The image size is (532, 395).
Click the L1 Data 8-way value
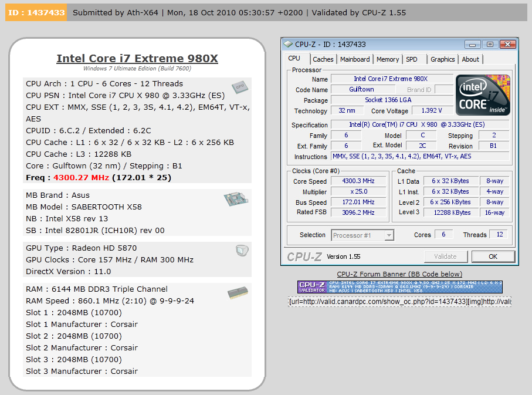tap(494, 181)
